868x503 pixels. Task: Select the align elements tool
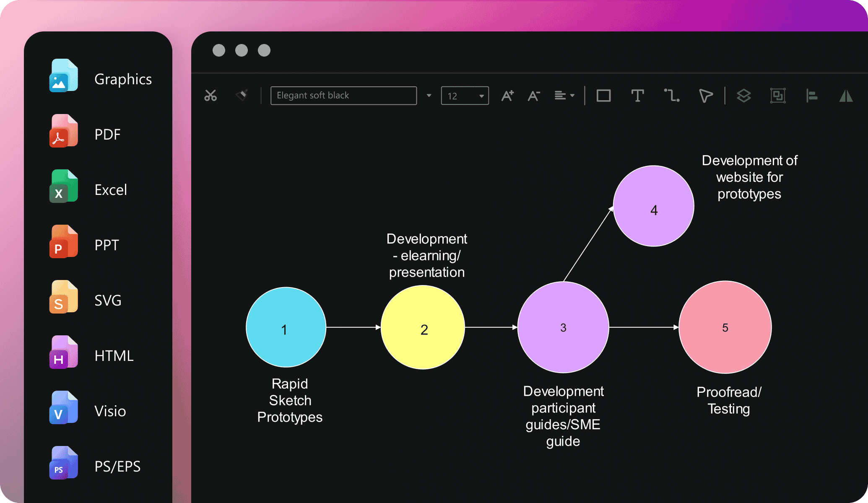pos(812,96)
